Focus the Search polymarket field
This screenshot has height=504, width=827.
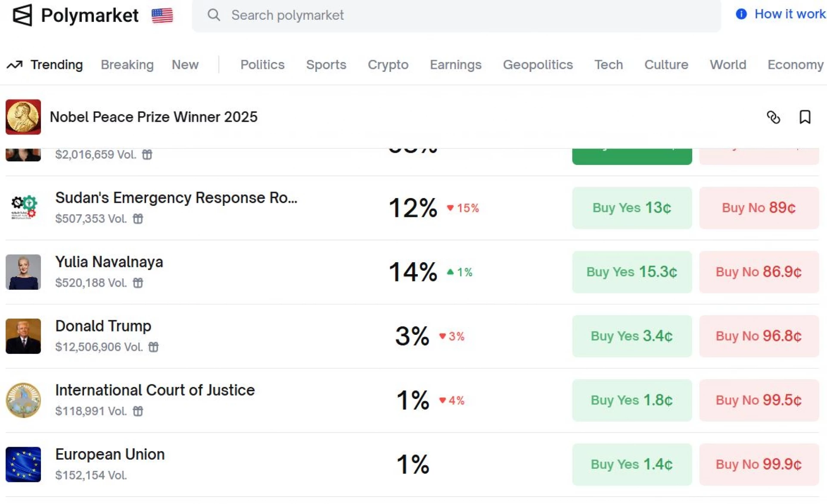click(x=457, y=15)
